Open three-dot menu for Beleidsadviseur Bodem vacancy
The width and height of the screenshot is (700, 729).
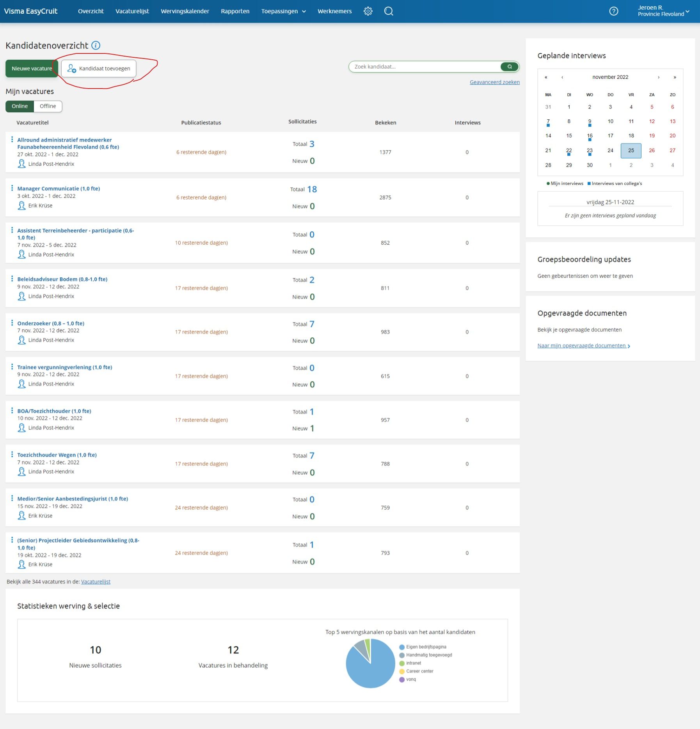pyautogui.click(x=12, y=278)
